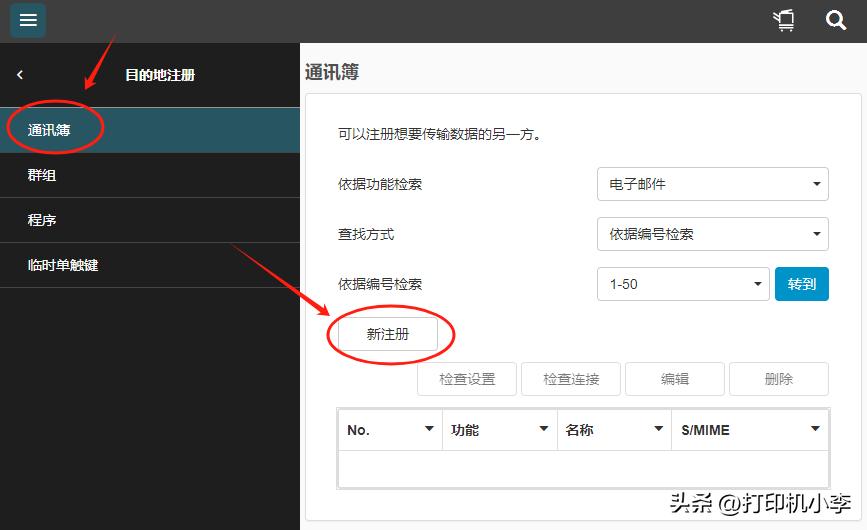Click the 目的地注册 header title
The height and width of the screenshot is (530, 867).
click(160, 75)
